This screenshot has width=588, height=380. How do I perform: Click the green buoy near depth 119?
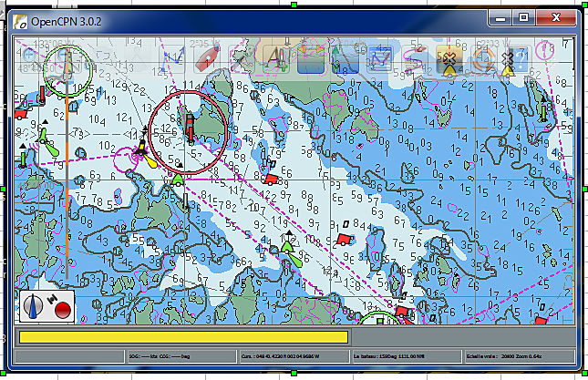287,247
